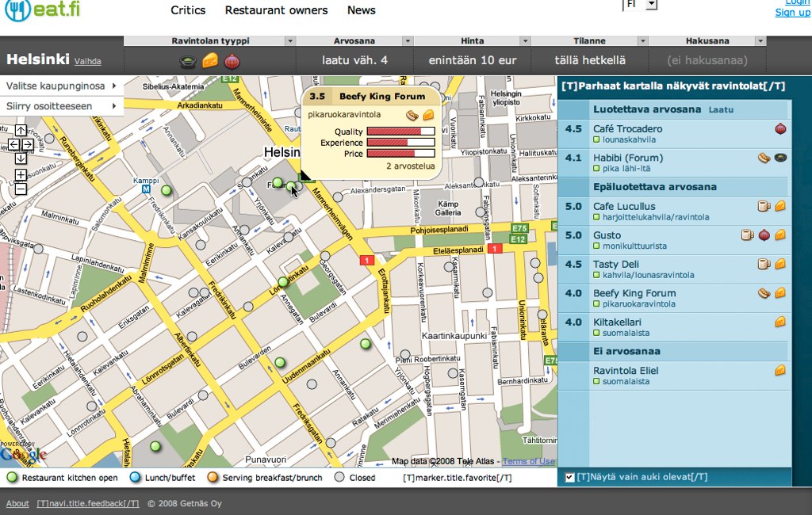Pan the map right with the arrow button

28,144
